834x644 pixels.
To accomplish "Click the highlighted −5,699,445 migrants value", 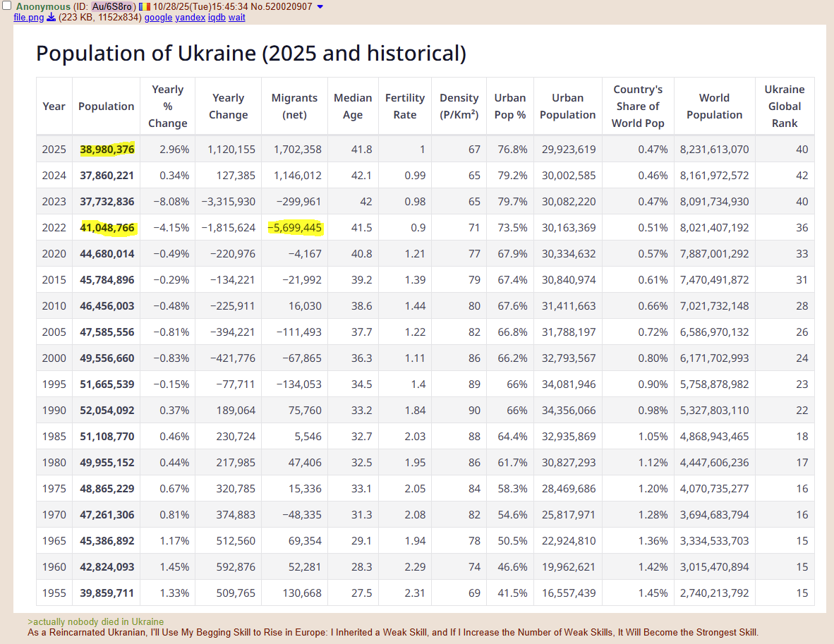I will click(295, 228).
